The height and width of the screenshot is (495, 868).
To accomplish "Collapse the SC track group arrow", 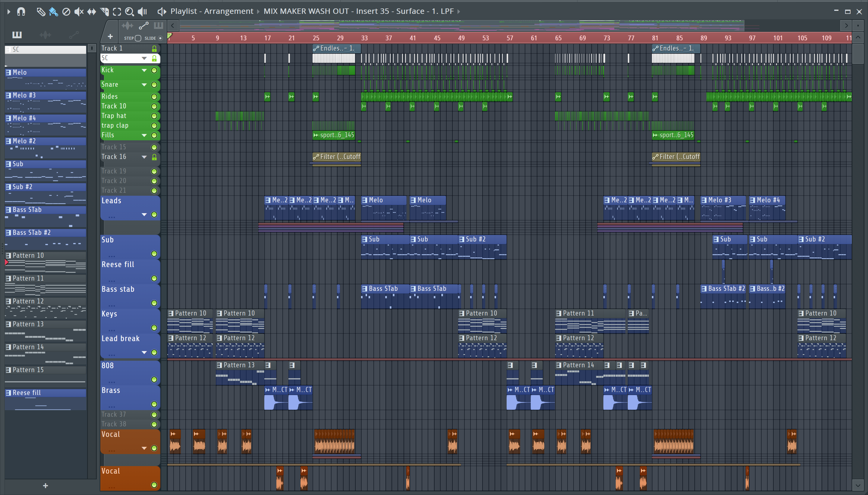I will tap(144, 58).
